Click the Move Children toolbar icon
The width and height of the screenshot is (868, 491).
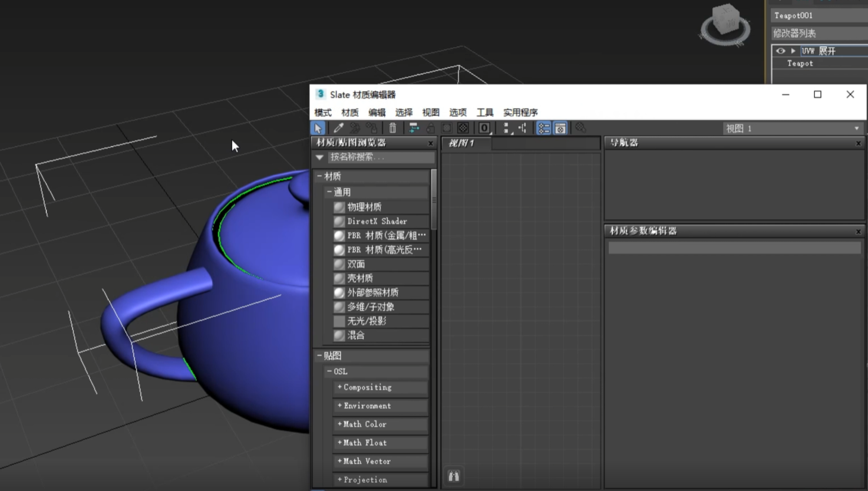(x=414, y=128)
